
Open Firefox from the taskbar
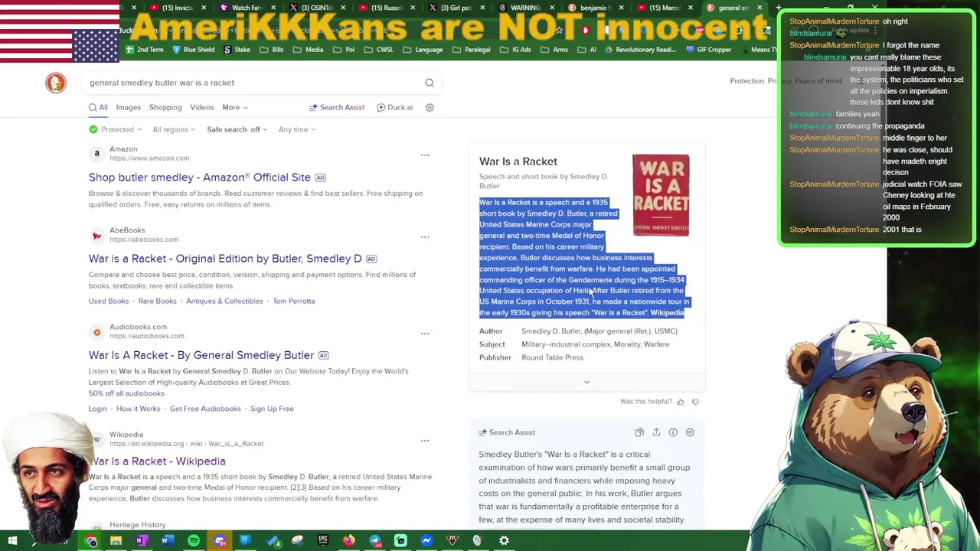349,541
